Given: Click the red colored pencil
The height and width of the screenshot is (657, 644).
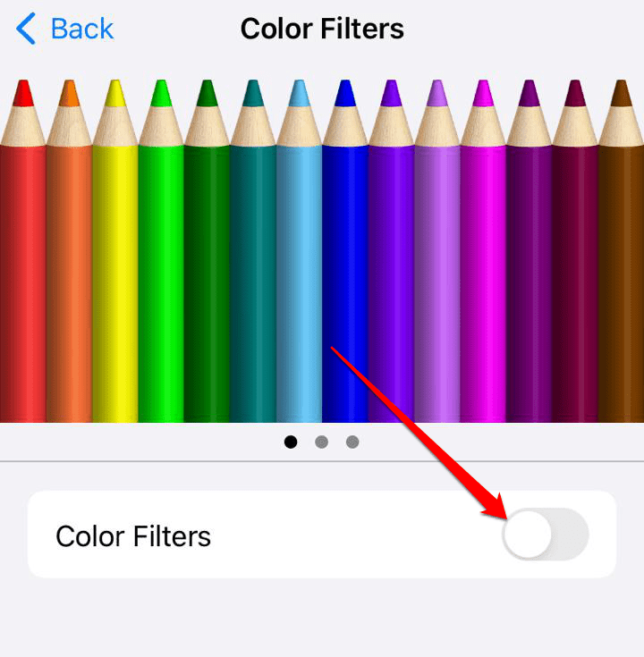Looking at the screenshot, I should (x=23, y=250).
